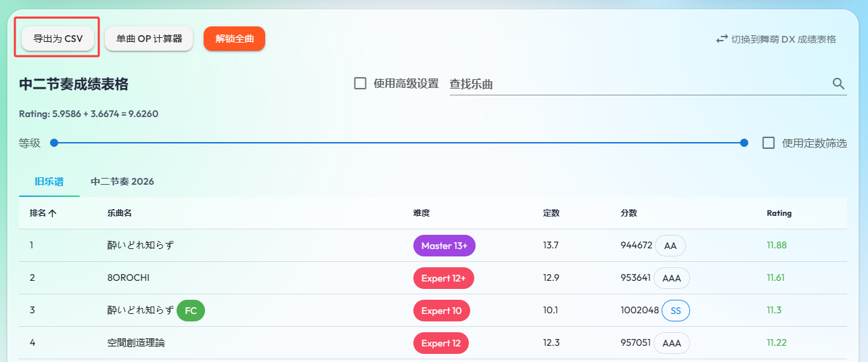The image size is (868, 362).
Task: Click score value 1002048
Action: [639, 311]
